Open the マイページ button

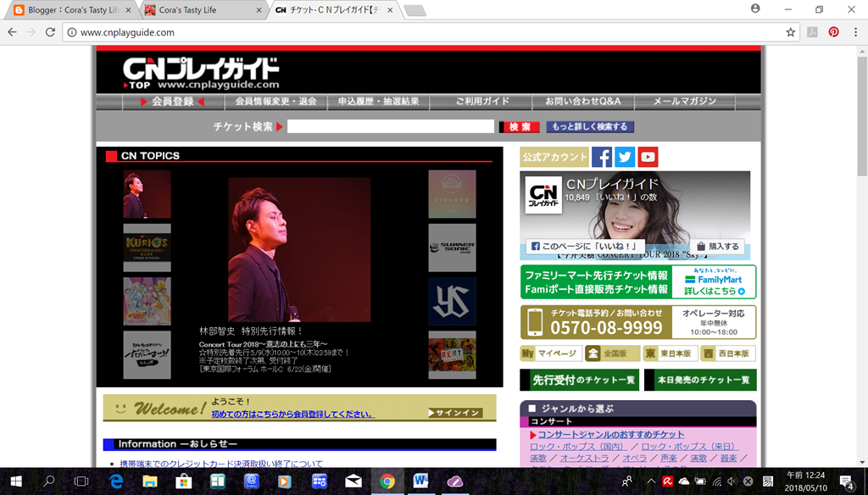pos(551,353)
